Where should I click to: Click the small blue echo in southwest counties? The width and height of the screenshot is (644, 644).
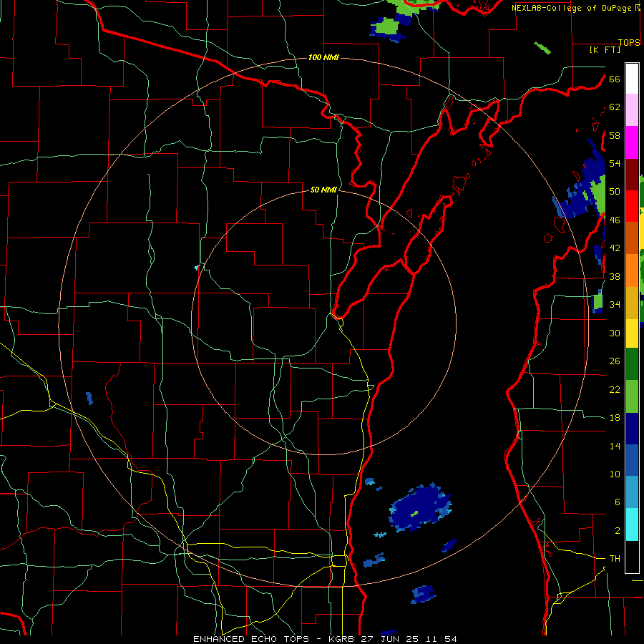[89, 398]
